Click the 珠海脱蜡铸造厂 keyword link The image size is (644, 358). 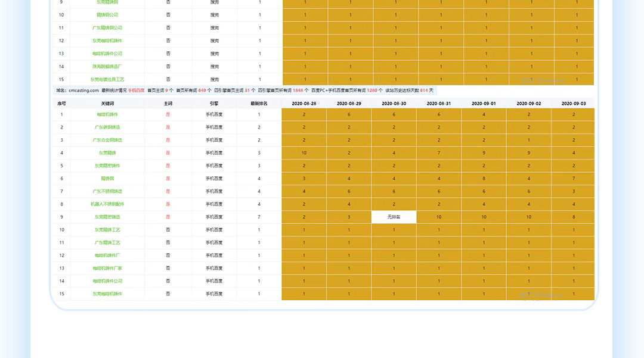(x=107, y=67)
